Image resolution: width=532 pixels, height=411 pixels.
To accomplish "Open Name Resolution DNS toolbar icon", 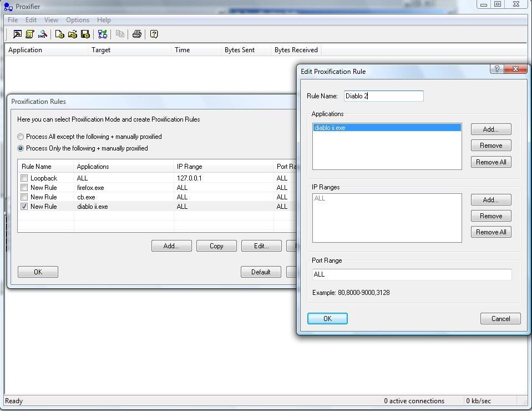I will (x=42, y=34).
